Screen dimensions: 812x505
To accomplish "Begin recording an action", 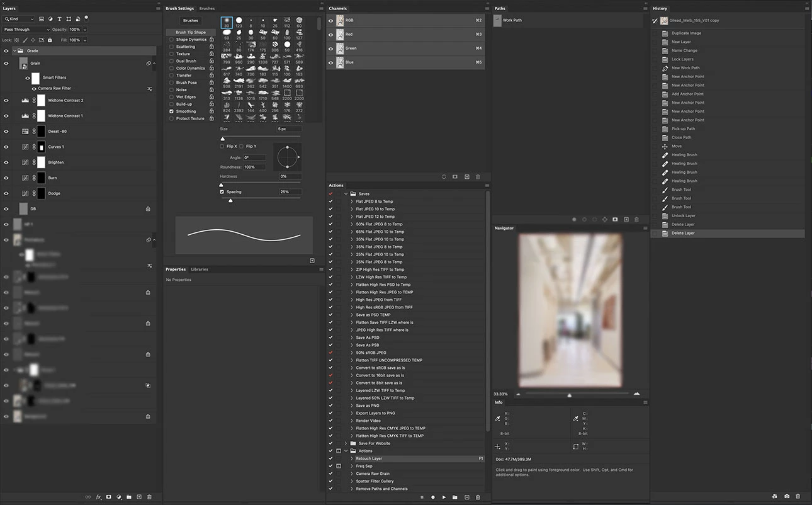I will (433, 497).
